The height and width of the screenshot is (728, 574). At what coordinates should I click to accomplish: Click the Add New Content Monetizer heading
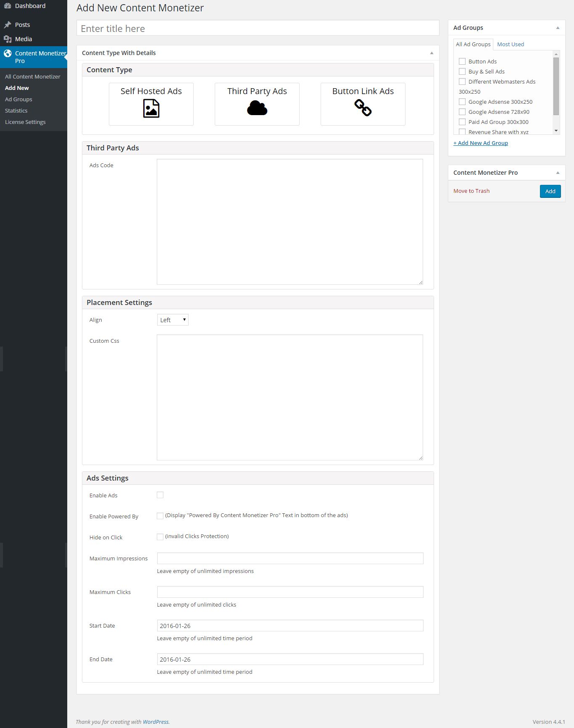(x=140, y=8)
